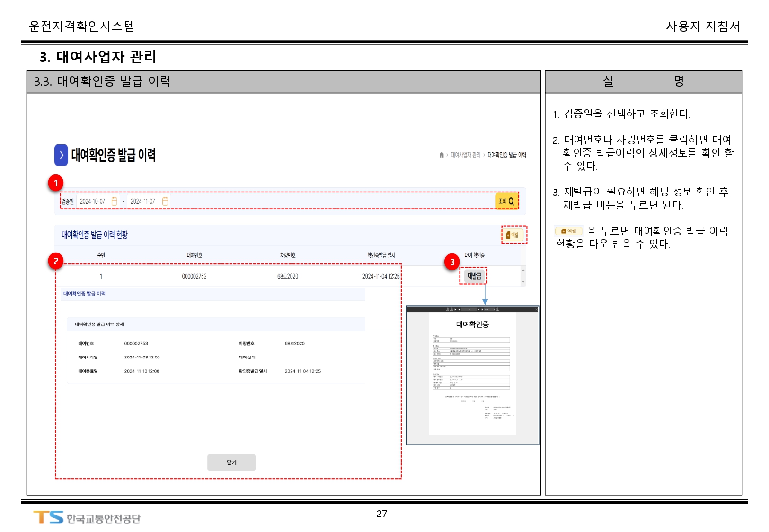Viewport: 769px width, 532px height.
Task: Click the 조회 search button
Action: (x=506, y=201)
